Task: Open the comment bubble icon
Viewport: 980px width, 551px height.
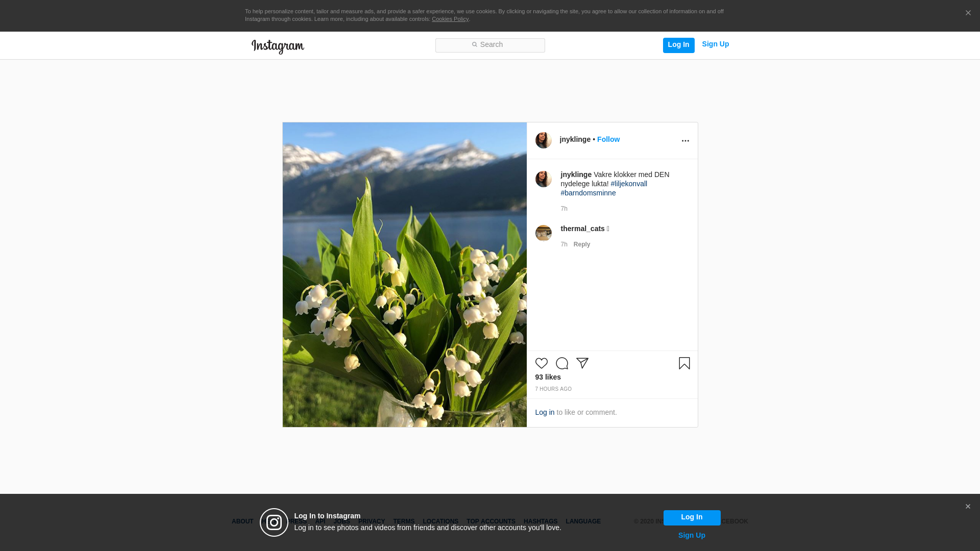Action: (562, 363)
